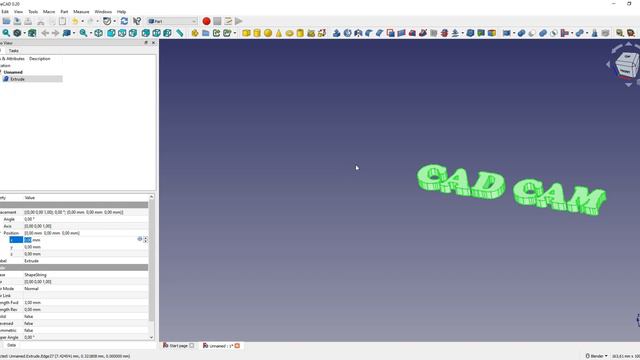Create a Part cylinder primitive
This screenshot has width=640, height=360.
(x=257, y=33)
